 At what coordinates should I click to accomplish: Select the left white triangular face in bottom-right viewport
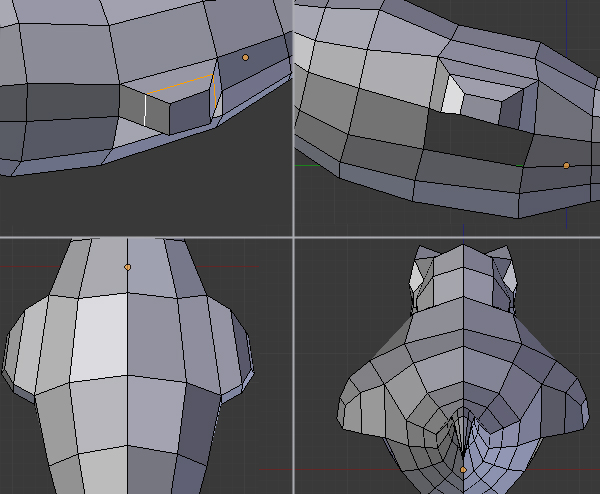416,278
